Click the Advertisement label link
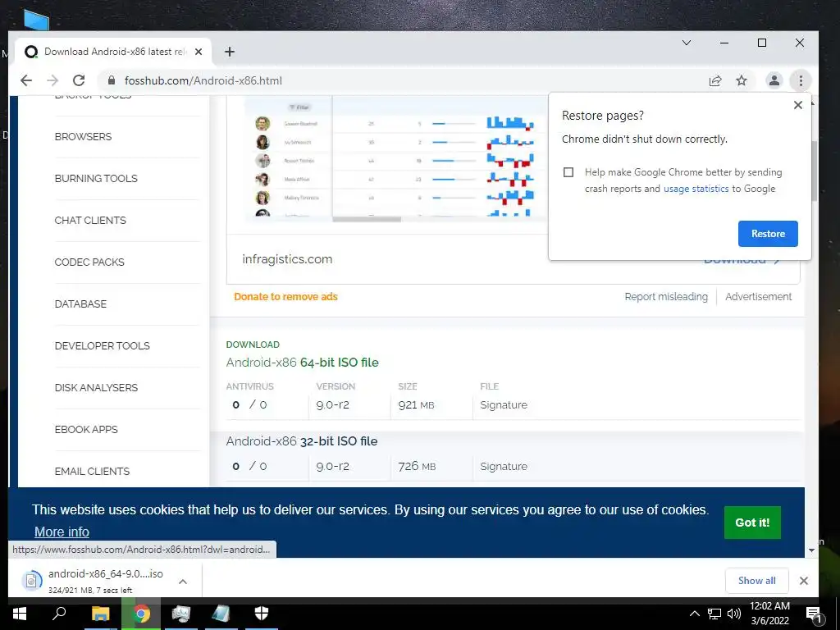Image resolution: width=840 pixels, height=630 pixels. [758, 296]
